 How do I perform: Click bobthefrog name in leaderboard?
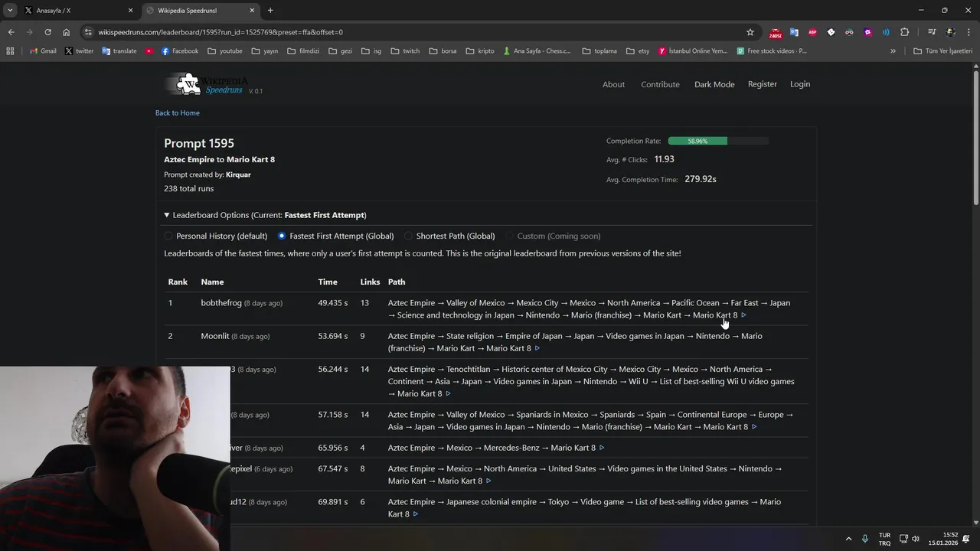pyautogui.click(x=221, y=303)
